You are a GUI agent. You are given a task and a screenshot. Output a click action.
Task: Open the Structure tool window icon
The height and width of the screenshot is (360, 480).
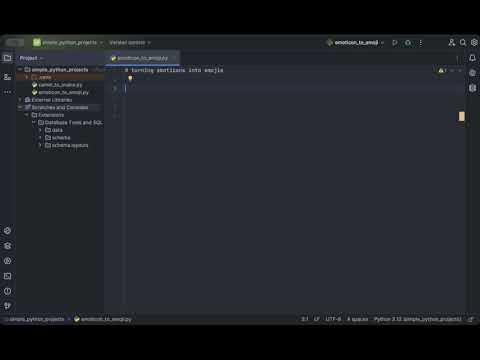7,77
